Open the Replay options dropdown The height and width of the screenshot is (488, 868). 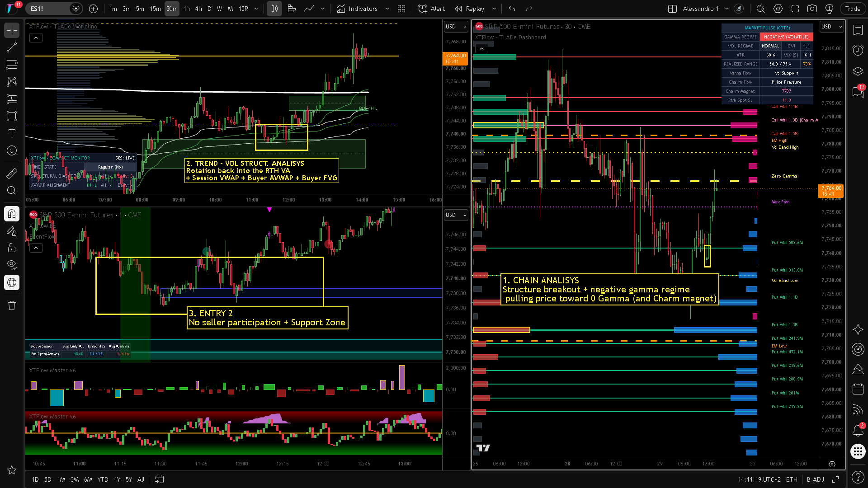coord(494,9)
